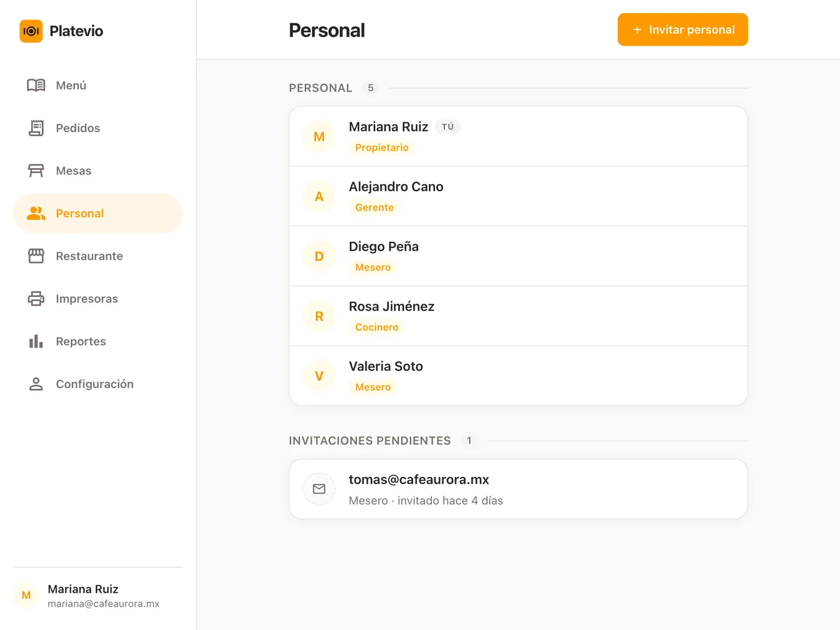Click the Invitar personal button
The width and height of the screenshot is (840, 630).
click(683, 29)
